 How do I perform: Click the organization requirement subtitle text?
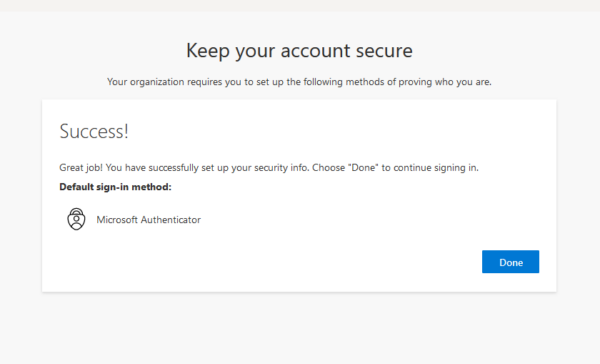click(299, 82)
